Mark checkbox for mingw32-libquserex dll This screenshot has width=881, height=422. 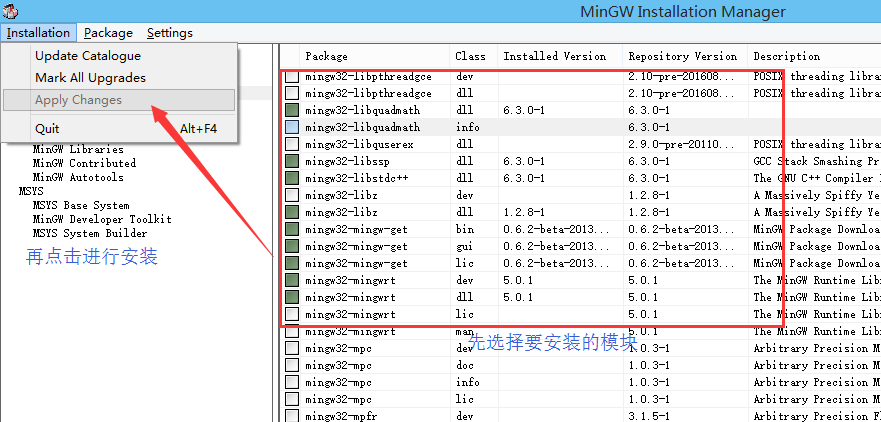tap(292, 144)
